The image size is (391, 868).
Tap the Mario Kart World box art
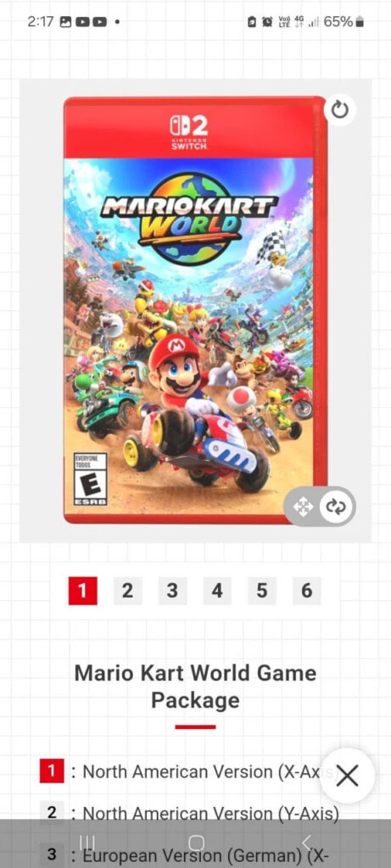point(195,310)
